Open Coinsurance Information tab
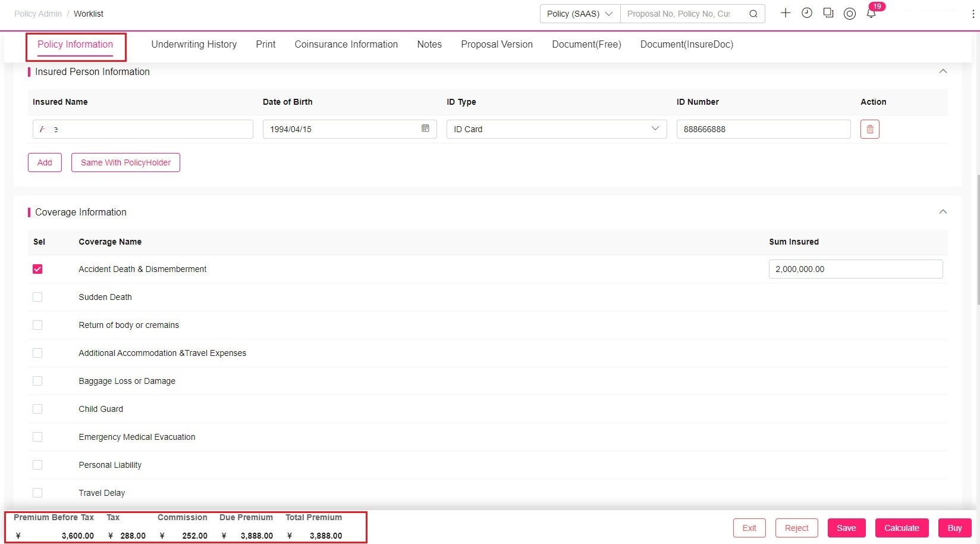This screenshot has height=544, width=980. 346,45
